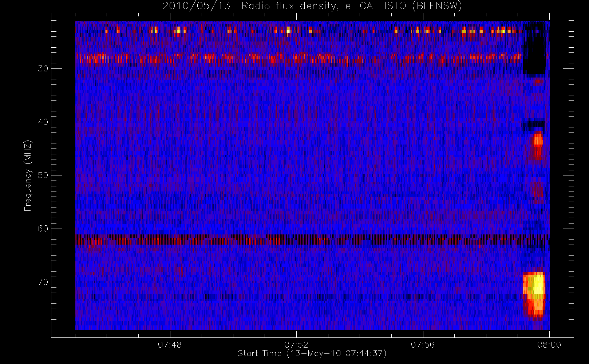Click the 60 MHz frequency tick label

click(43, 229)
